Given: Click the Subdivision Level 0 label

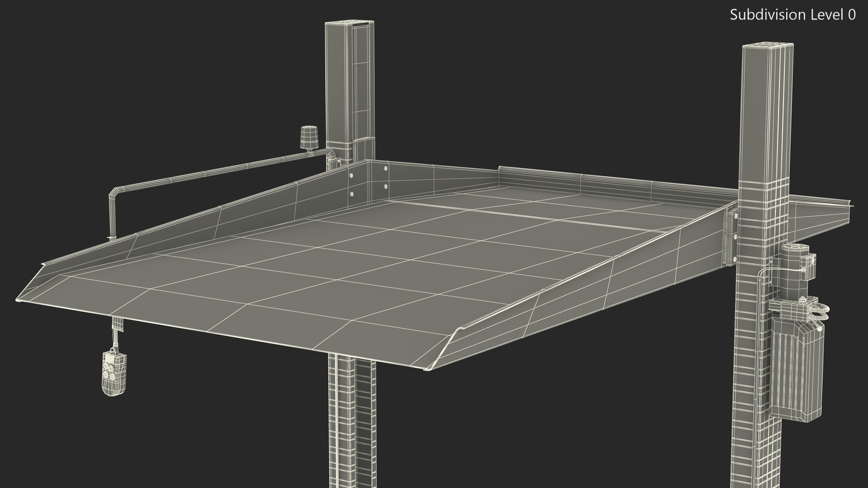Looking at the screenshot, I should coord(793,15).
